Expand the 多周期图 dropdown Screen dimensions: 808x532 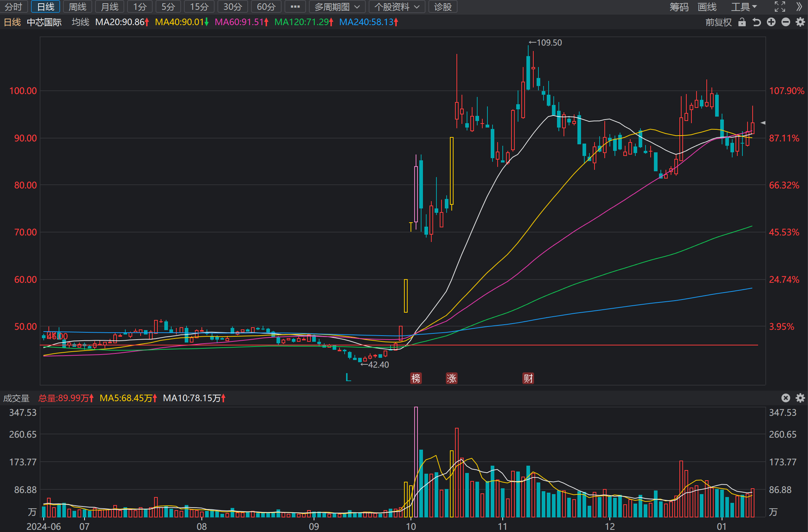click(x=337, y=7)
